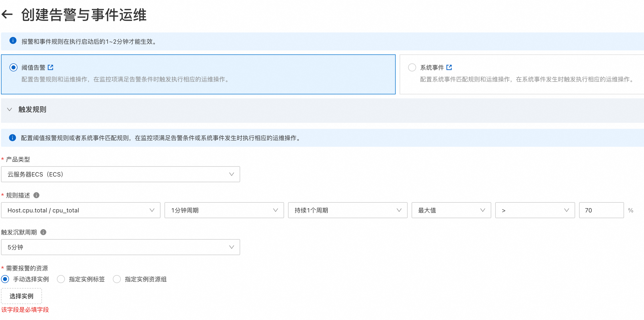
Task: Click the 选择实例 button
Action: pos(21,296)
